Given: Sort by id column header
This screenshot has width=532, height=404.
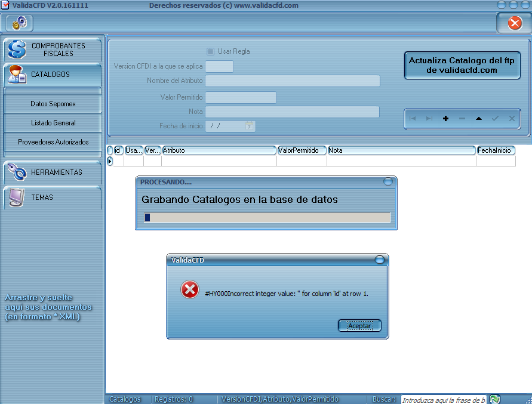Looking at the screenshot, I should click(x=118, y=150).
